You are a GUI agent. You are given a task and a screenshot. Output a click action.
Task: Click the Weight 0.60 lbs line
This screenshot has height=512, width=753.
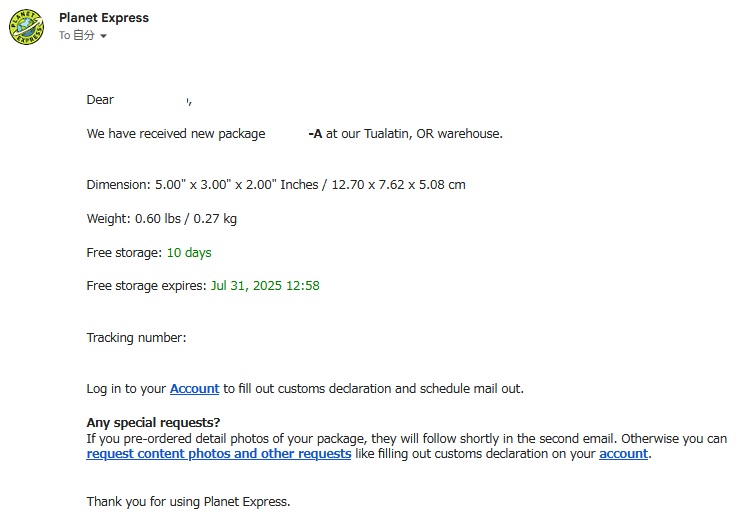coord(162,219)
